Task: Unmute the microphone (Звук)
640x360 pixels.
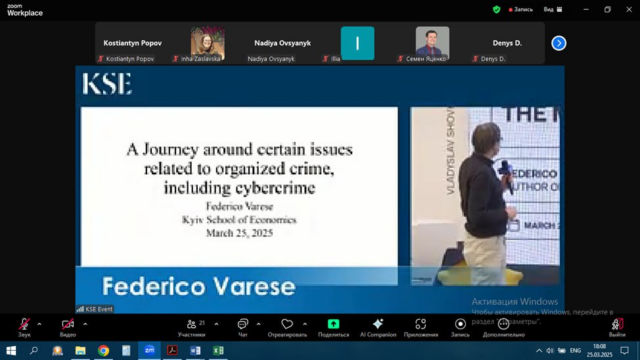Action: (24, 328)
